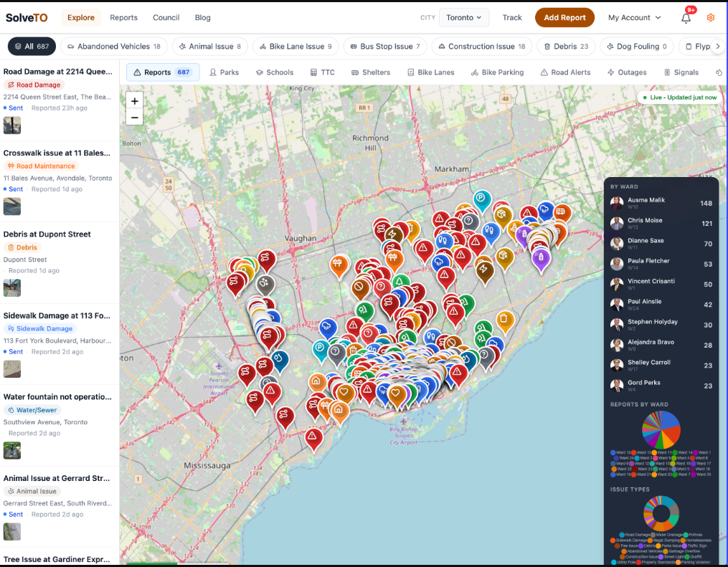Viewport: 728px width, 567px height.
Task: Filter by All 687 reports
Action: (x=32, y=47)
